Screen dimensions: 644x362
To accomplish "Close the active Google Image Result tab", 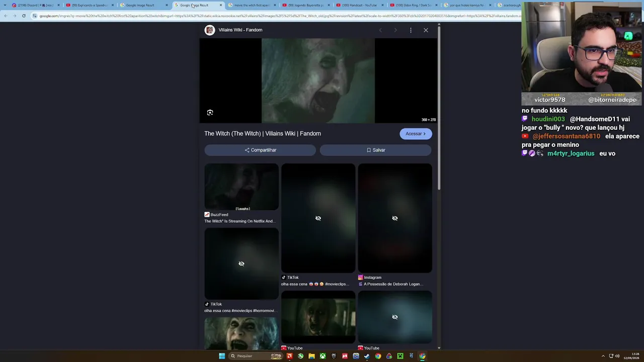I will pyautogui.click(x=220, y=5).
